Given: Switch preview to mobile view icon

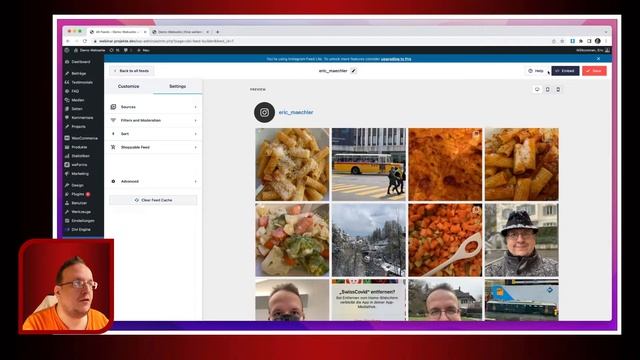Looking at the screenshot, I should pyautogui.click(x=558, y=89).
